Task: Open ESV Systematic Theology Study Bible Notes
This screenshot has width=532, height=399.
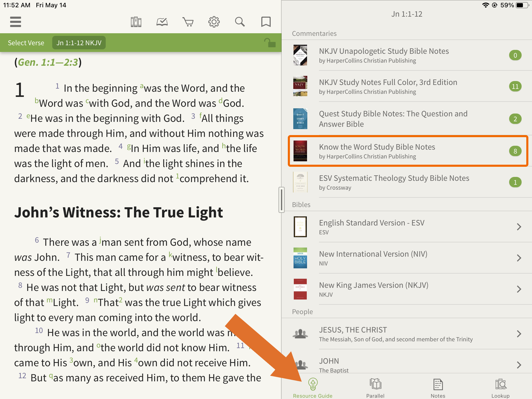Action: (407, 182)
